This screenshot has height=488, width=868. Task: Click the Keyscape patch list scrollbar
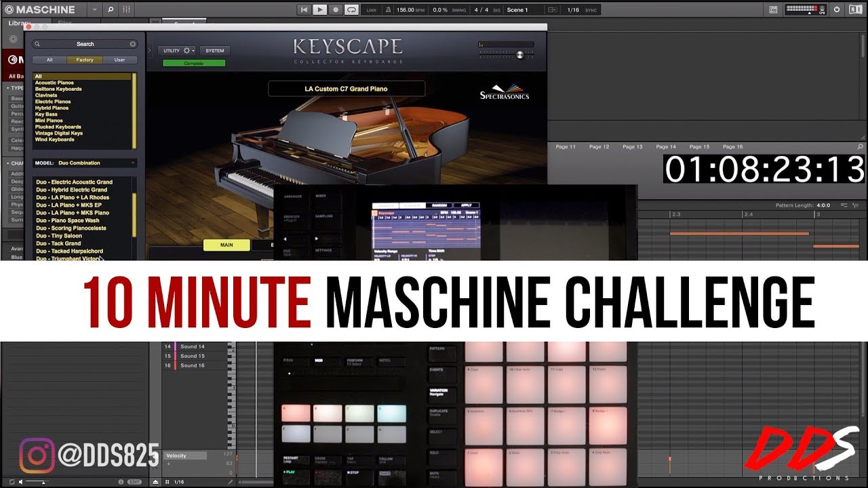(x=134, y=214)
